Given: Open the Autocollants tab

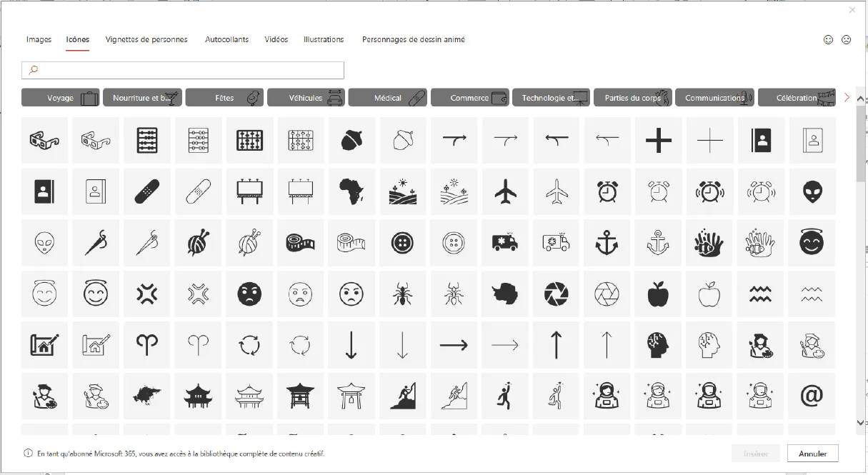Looking at the screenshot, I should 226,39.
